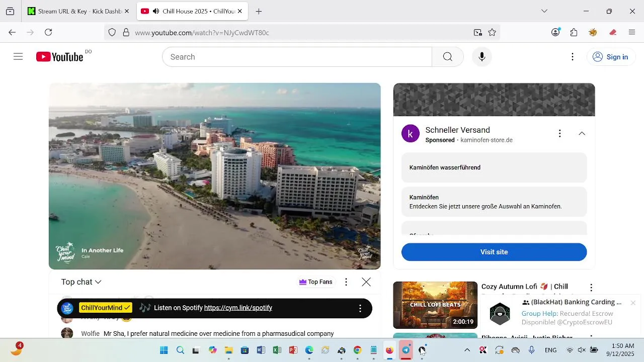Open pinned message three-dot menu
The width and height of the screenshot is (644, 362).
pos(360,308)
